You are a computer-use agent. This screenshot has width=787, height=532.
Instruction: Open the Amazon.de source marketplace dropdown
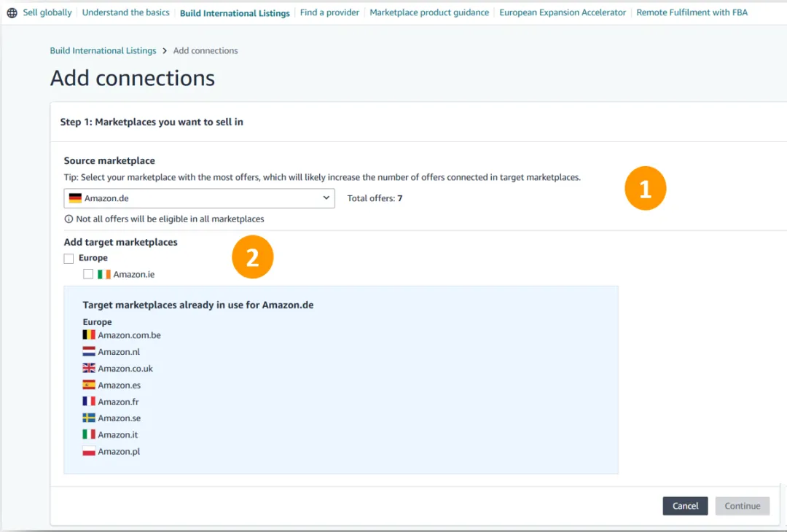click(x=199, y=198)
